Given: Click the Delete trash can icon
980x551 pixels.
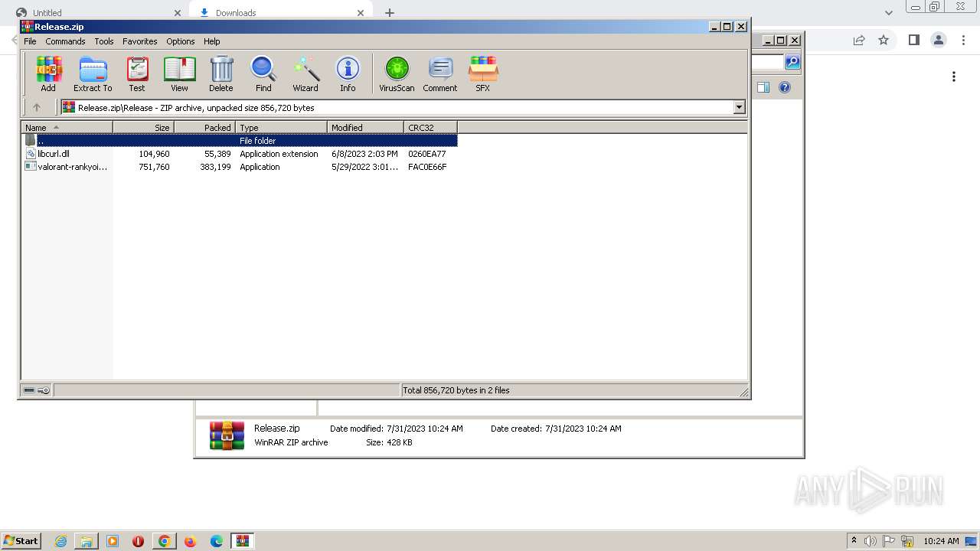Looking at the screenshot, I should click(221, 73).
